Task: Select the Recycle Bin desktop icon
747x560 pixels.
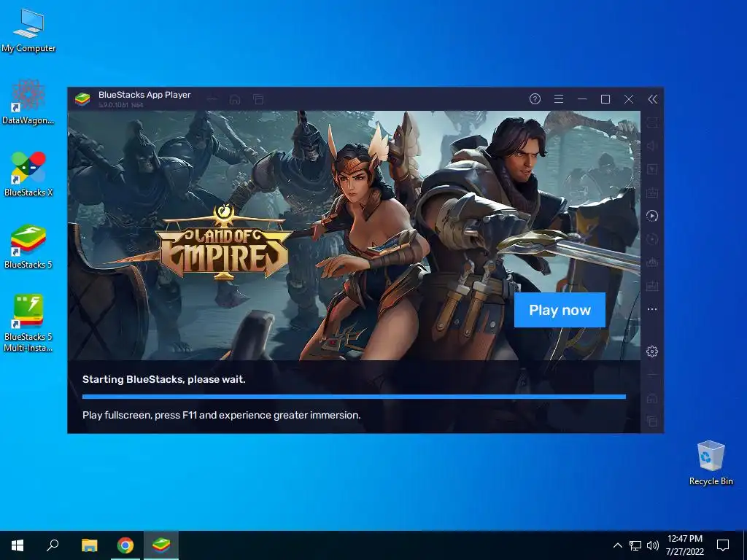Action: pos(711,463)
